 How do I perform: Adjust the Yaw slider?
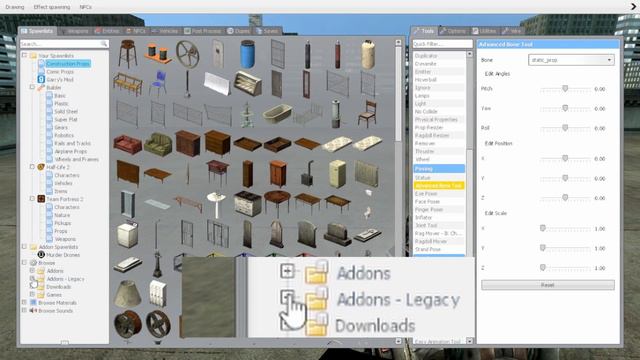pos(565,108)
